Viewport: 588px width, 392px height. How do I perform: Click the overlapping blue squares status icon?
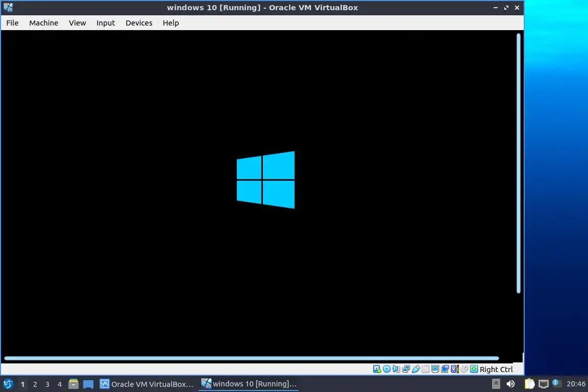[x=445, y=369]
